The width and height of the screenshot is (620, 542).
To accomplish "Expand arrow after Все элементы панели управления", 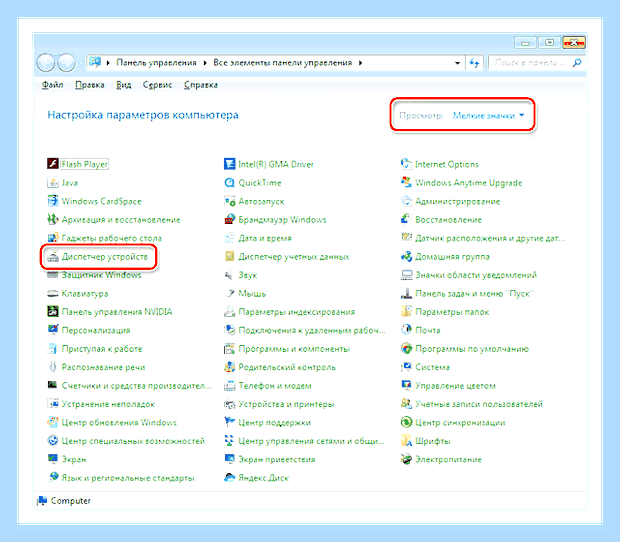I will 360,63.
